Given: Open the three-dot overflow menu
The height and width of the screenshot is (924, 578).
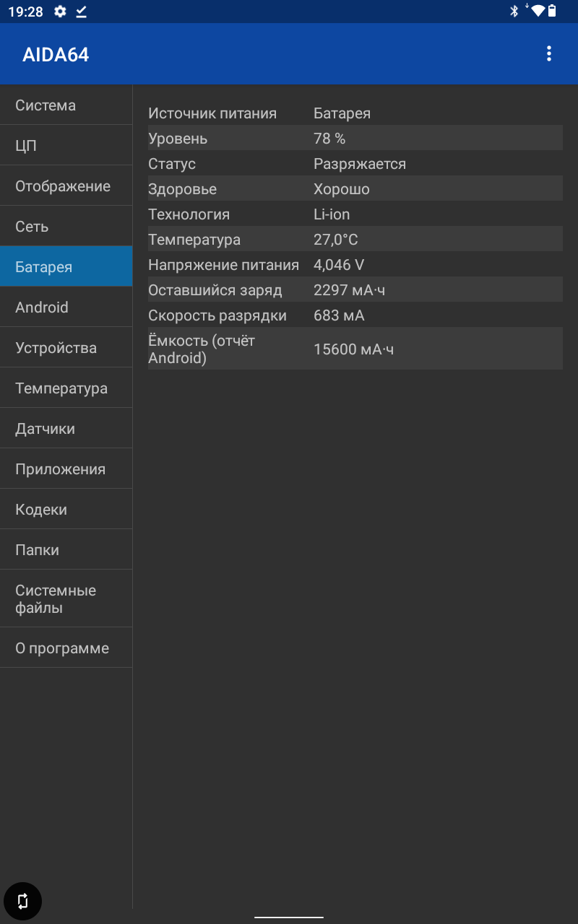Looking at the screenshot, I should (x=549, y=53).
